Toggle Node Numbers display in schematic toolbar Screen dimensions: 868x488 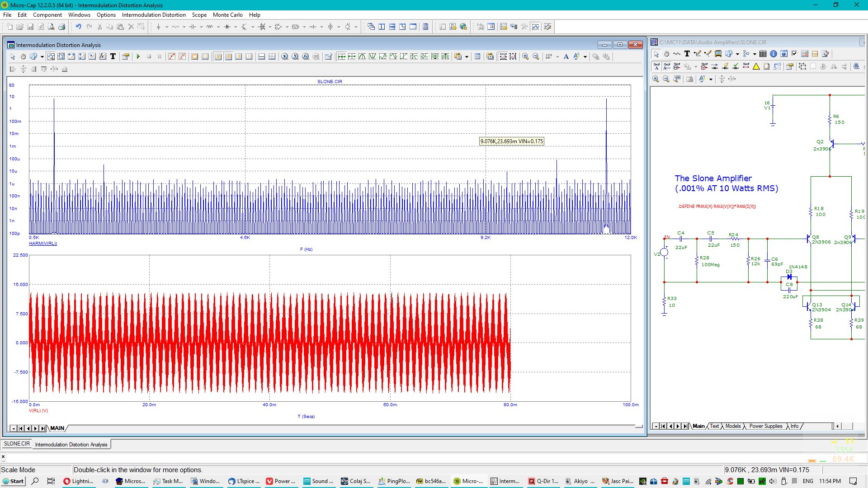tap(677, 66)
